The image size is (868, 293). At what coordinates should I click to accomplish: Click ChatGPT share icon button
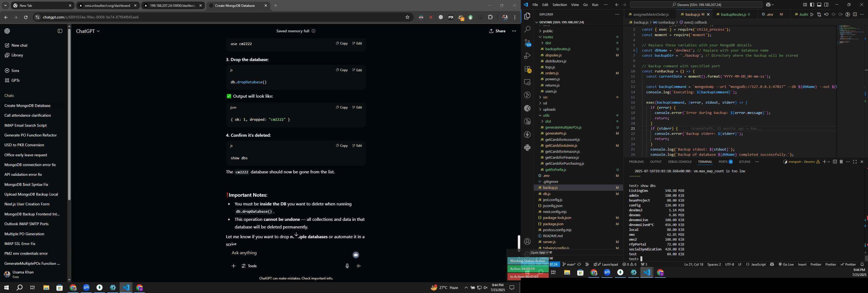pos(497,31)
